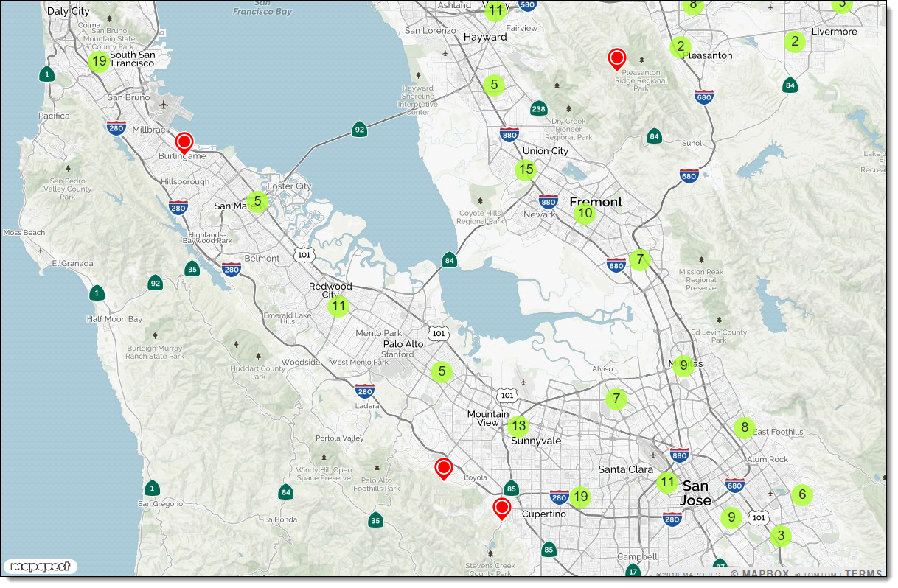Expand the 9 cluster at Milpitas
The image size is (898, 588).
pyautogui.click(x=683, y=365)
